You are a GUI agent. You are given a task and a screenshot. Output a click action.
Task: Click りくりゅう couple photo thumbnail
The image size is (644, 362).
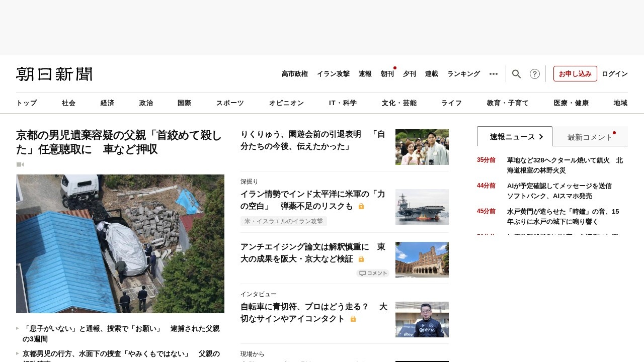[422, 147]
